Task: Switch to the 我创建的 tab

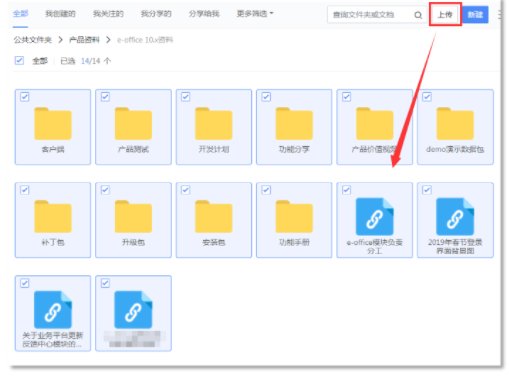Action: [60, 14]
